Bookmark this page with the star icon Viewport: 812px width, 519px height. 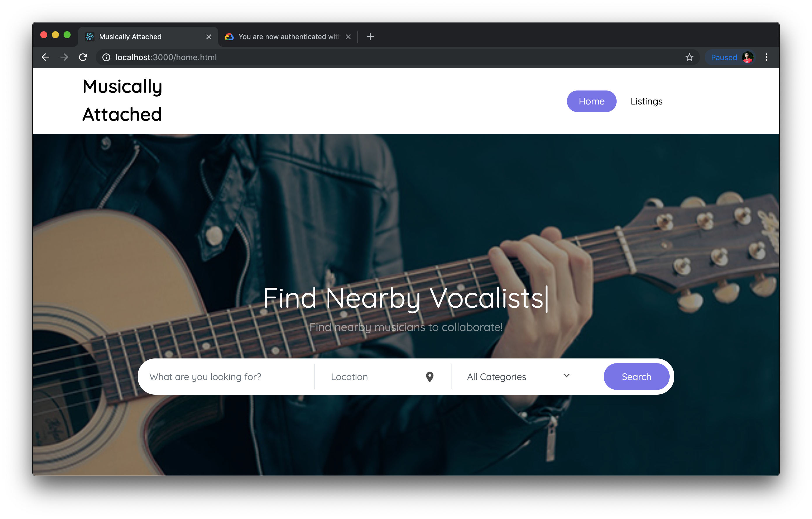[x=689, y=58]
